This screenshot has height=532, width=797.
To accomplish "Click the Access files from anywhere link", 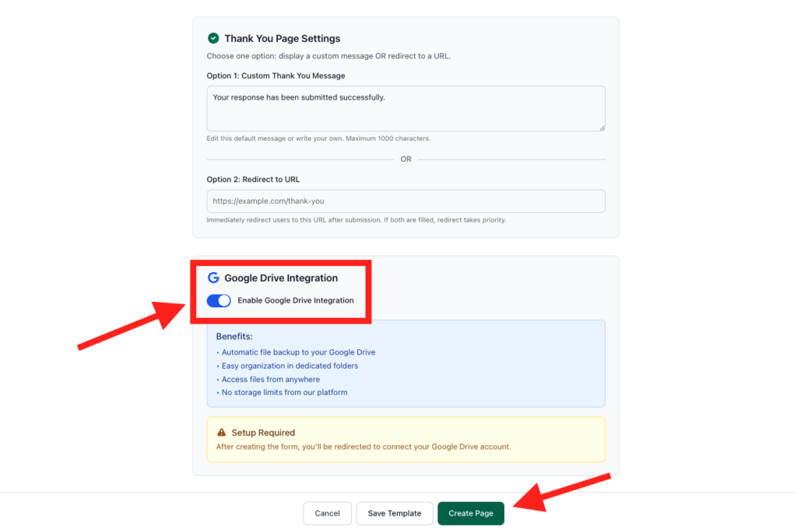I will [272, 379].
